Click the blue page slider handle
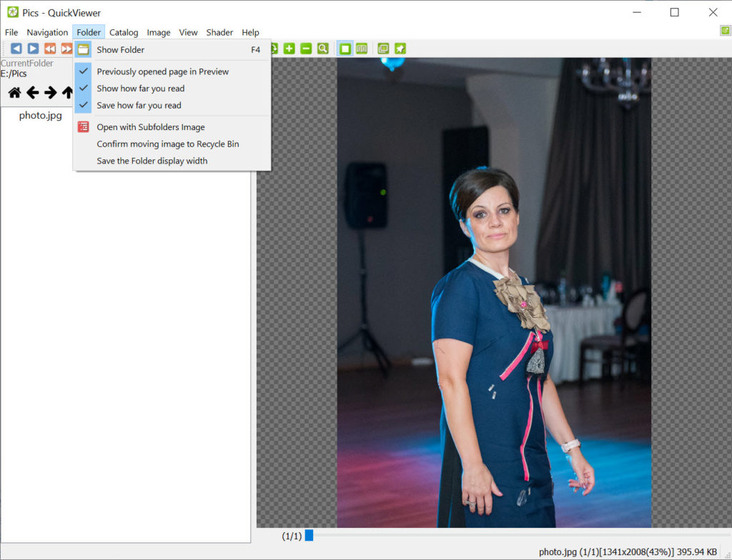732x560 pixels. click(x=309, y=535)
